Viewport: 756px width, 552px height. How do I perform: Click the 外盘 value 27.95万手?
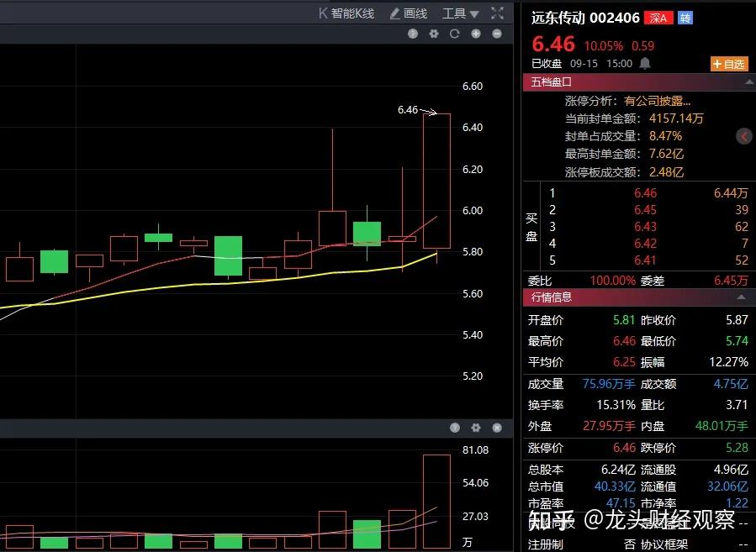(609, 426)
